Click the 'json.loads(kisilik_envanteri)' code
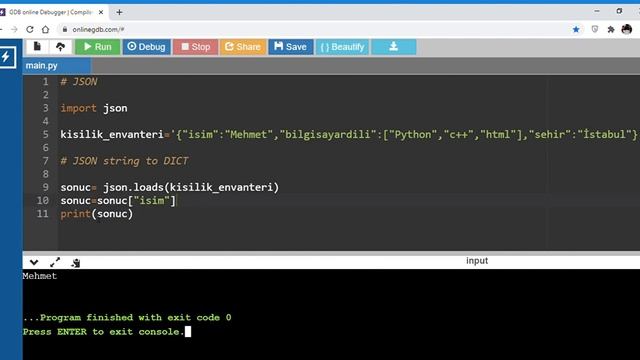The image size is (640, 360). (x=191, y=187)
